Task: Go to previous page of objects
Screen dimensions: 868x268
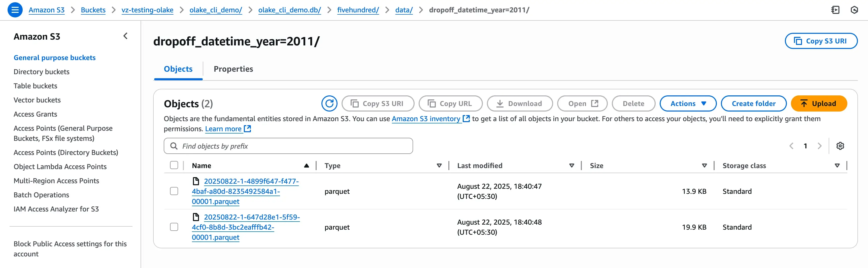Action: (x=791, y=146)
